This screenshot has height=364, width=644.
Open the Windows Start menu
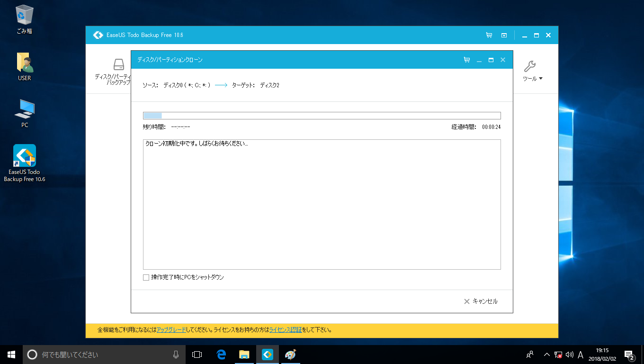coord(11,355)
